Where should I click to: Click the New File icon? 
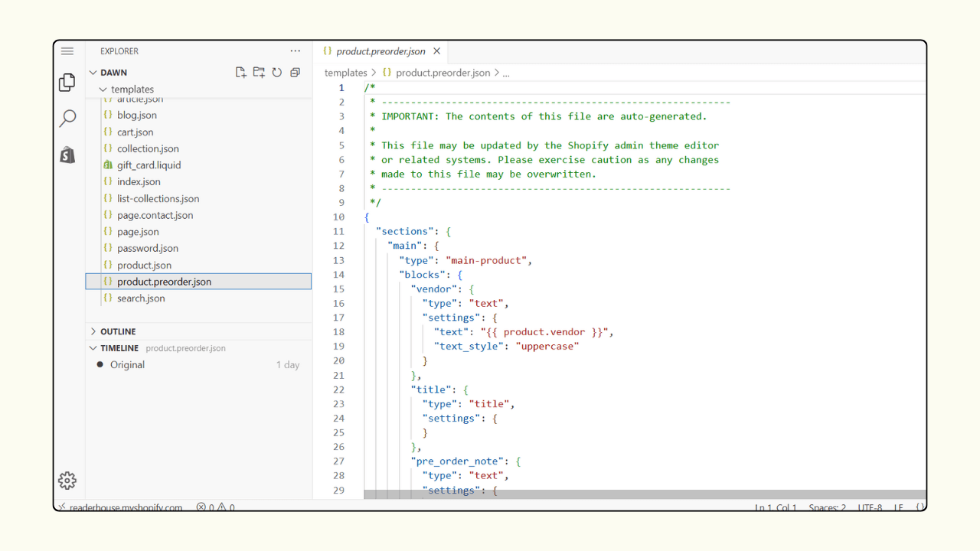(x=240, y=73)
